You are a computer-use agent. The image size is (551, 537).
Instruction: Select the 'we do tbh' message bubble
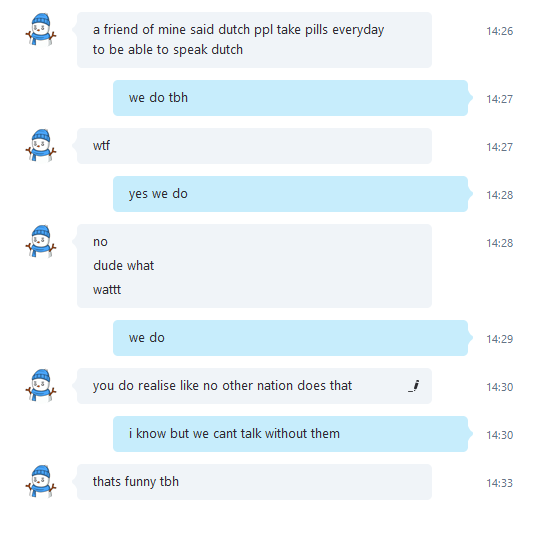tap(290, 98)
